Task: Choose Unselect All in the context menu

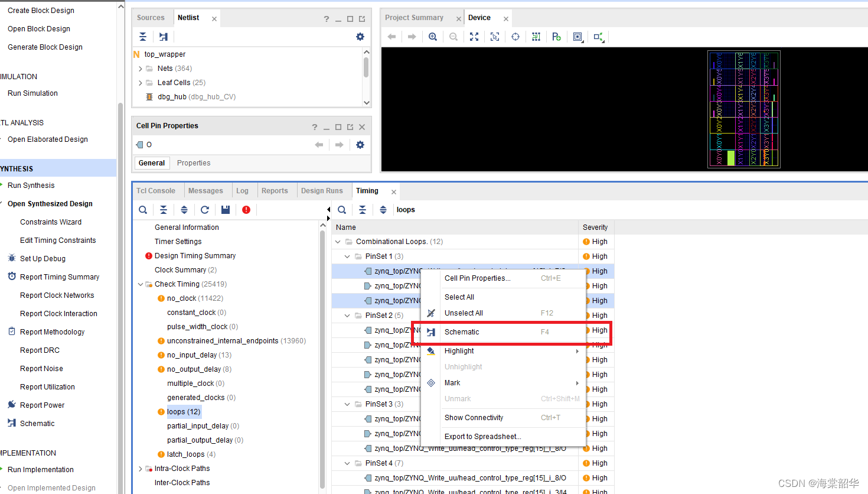Action: (503, 313)
